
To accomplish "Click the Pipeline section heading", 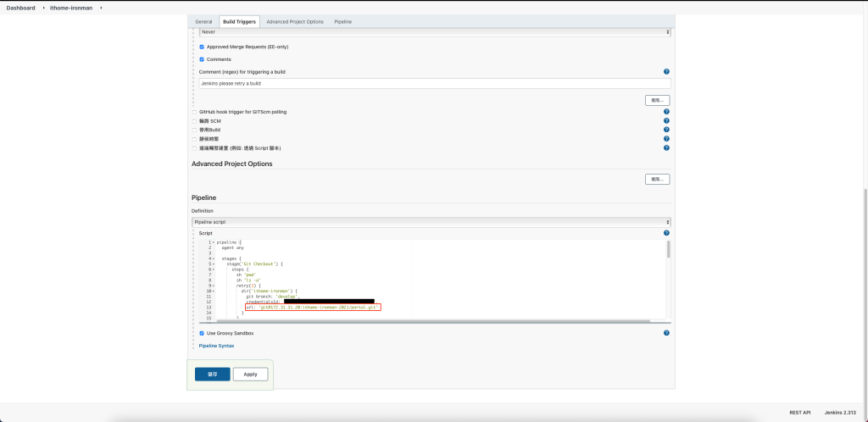I will tap(203, 197).
